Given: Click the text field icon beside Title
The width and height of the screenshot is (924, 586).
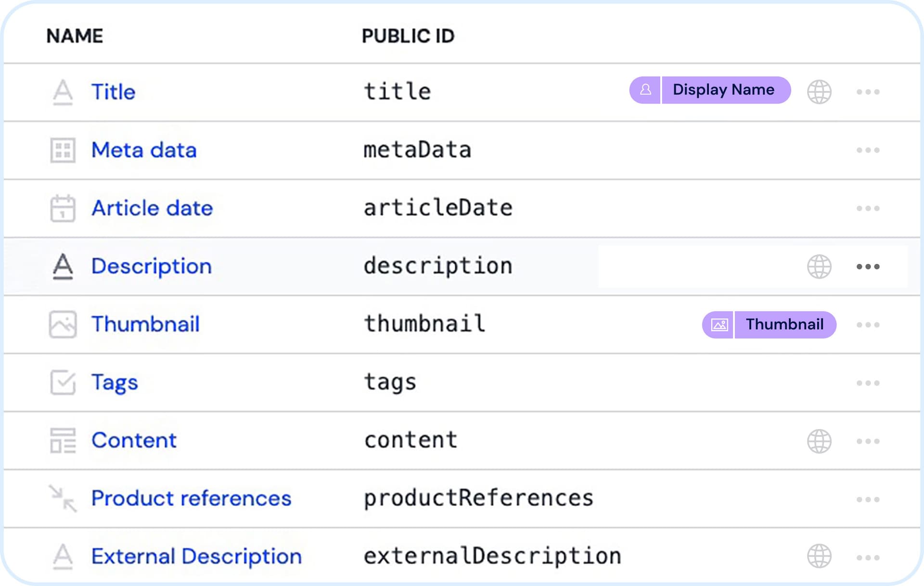Looking at the screenshot, I should coord(63,92).
